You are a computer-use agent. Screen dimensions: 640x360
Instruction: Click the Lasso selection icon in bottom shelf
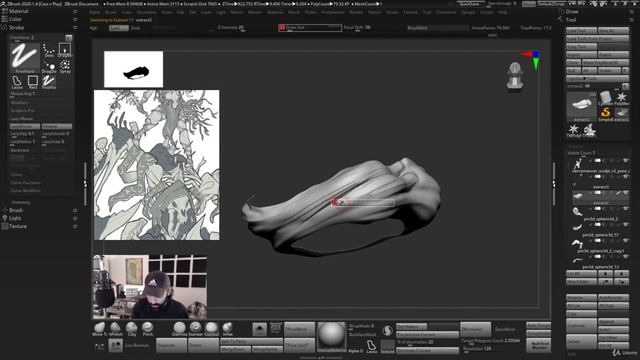(x=371, y=347)
